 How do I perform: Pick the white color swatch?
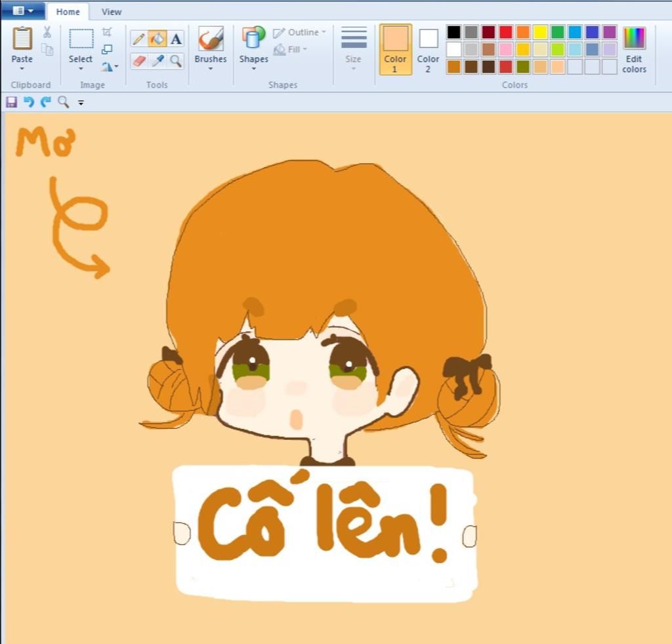[453, 49]
